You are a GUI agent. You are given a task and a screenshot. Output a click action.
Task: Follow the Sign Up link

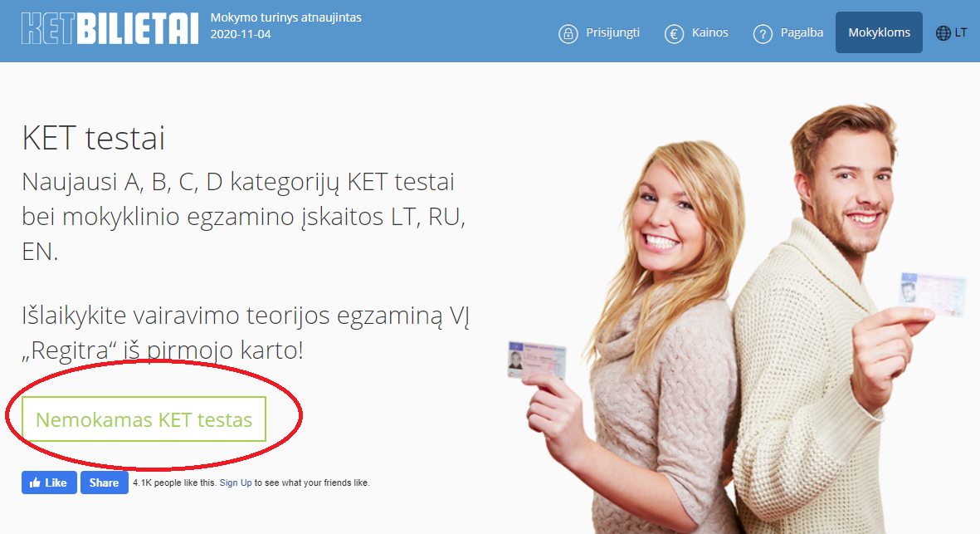[x=236, y=483]
